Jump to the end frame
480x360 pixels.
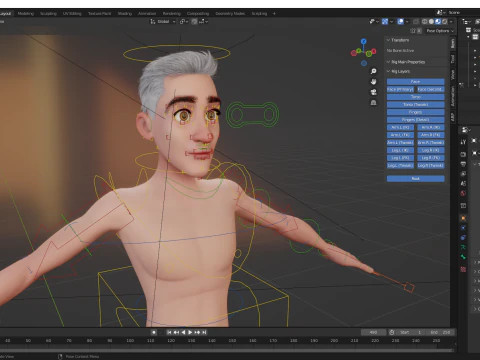[x=204, y=332]
